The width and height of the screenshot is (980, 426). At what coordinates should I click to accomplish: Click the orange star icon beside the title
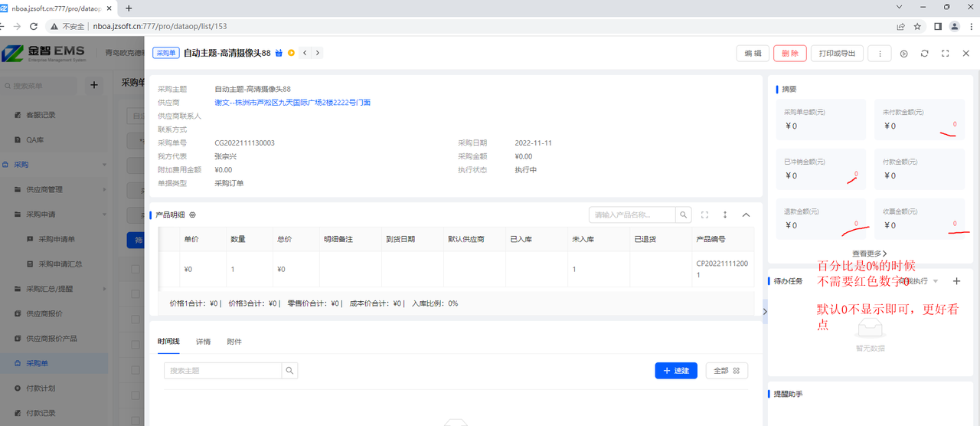pos(291,54)
